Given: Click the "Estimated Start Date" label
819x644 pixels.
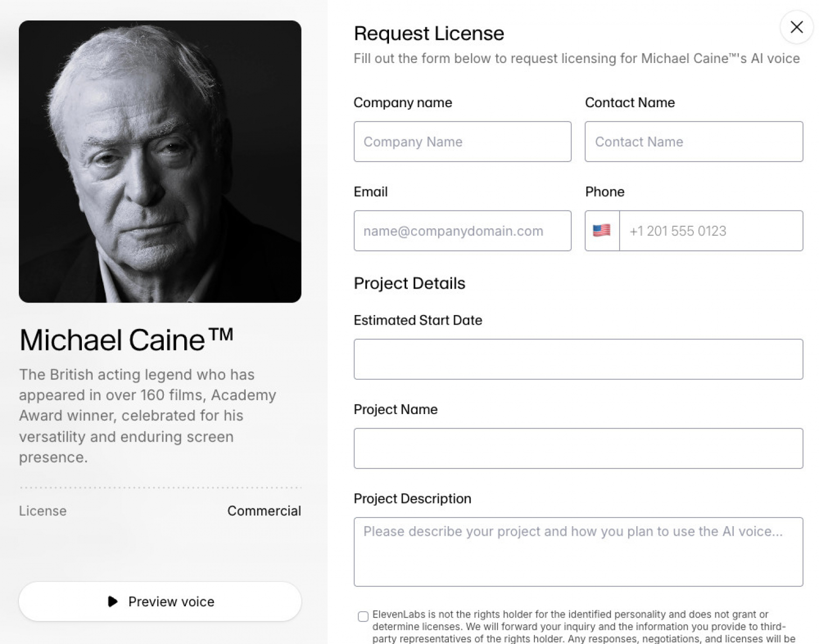Looking at the screenshot, I should 418,320.
